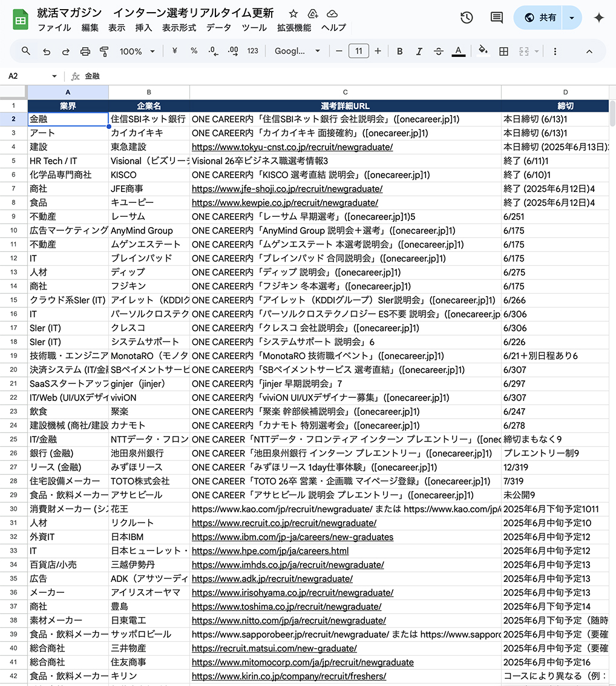Increase decimal places
The width and height of the screenshot is (616, 686).
pyautogui.click(x=233, y=51)
